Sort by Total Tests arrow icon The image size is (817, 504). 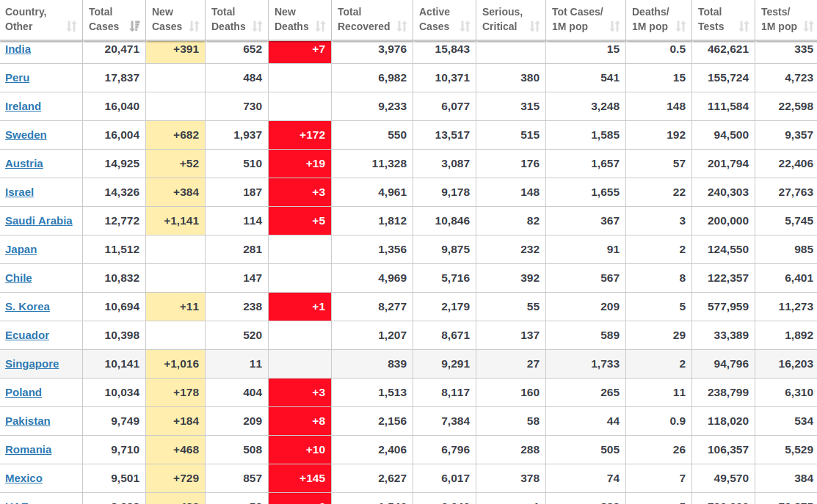[744, 26]
